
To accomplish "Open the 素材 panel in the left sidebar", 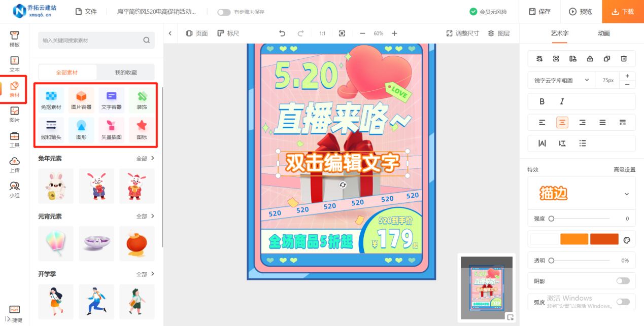I will click(x=14, y=89).
